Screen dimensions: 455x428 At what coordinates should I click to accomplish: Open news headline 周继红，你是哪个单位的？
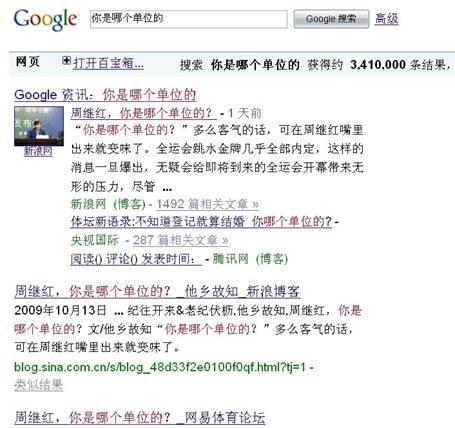click(144, 113)
